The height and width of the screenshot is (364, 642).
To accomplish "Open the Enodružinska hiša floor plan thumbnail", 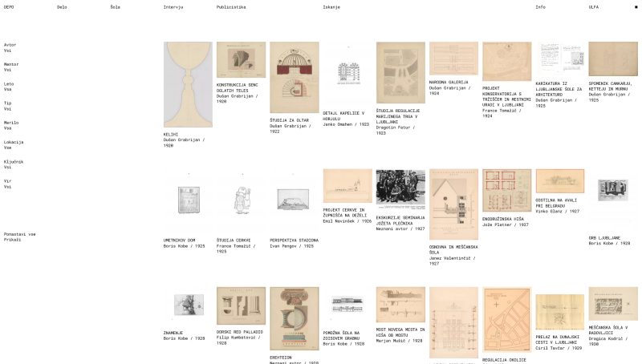I will click(x=506, y=191).
